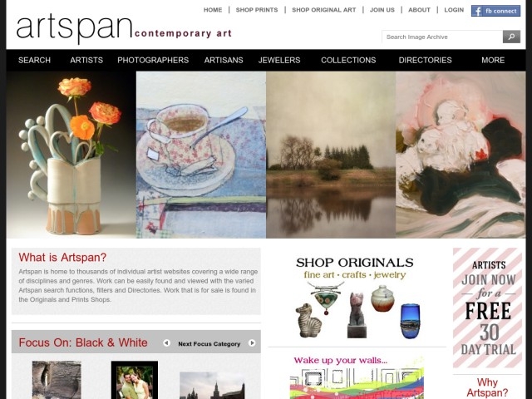
Task: Click the blue glass vase image
Action: [x=410, y=321]
